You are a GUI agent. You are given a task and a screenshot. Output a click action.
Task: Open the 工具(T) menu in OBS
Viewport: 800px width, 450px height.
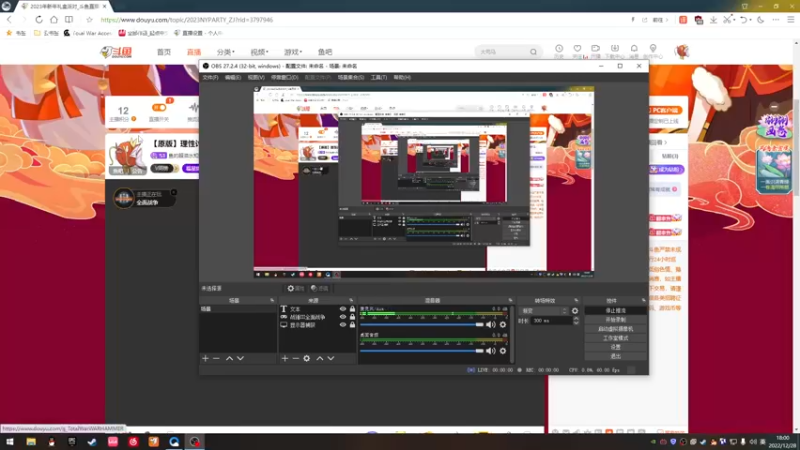click(x=379, y=78)
